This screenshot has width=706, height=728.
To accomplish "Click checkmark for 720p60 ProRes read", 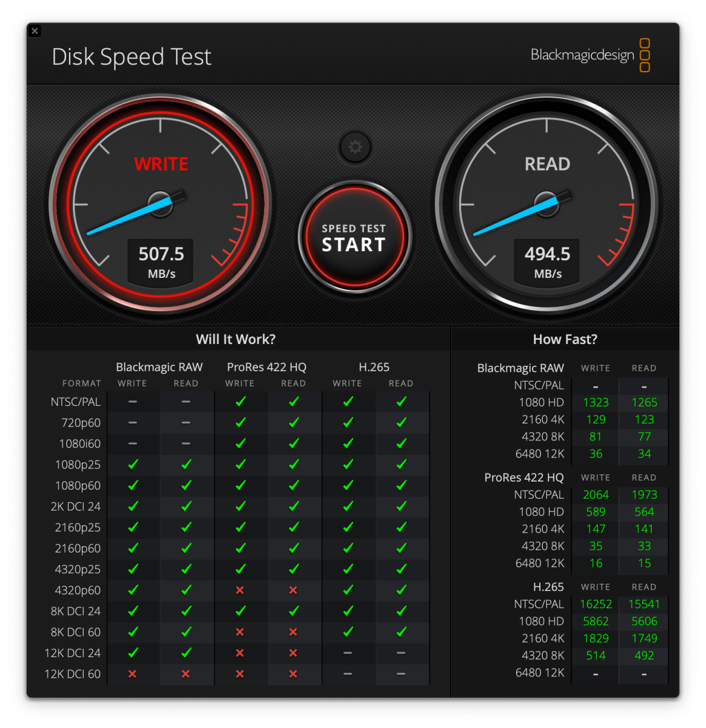I will (294, 423).
